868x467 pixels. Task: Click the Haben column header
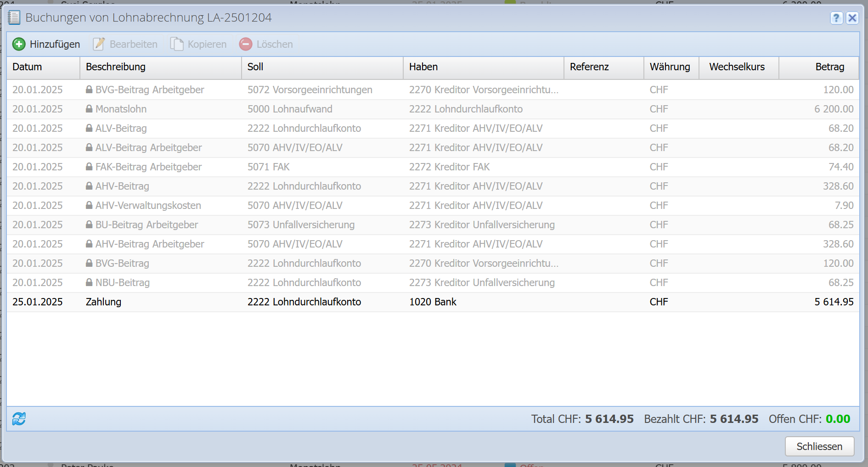(x=423, y=67)
